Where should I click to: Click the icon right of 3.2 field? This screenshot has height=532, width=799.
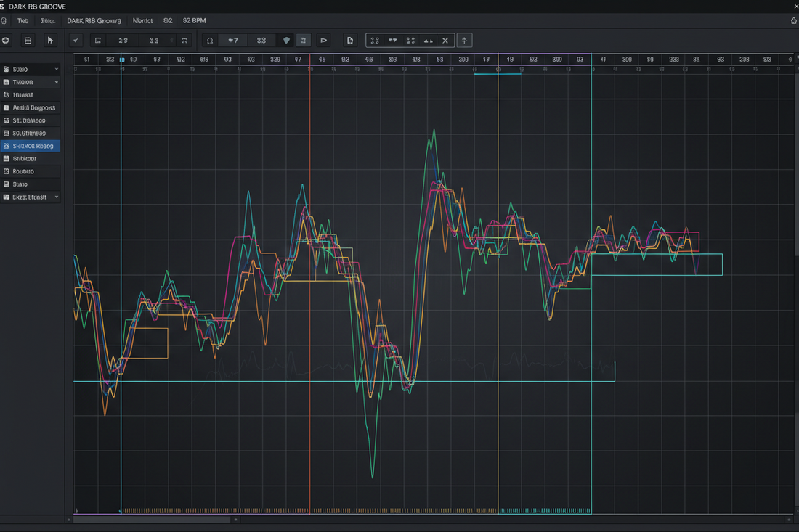click(184, 40)
